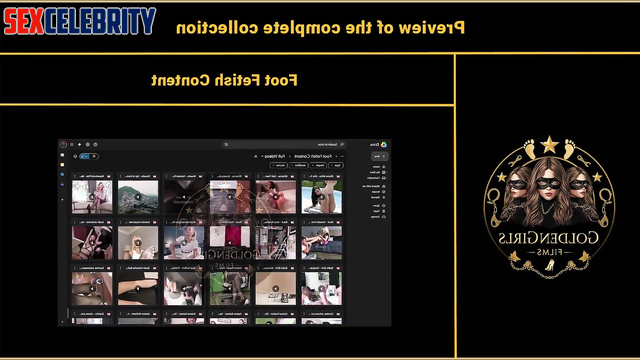Click the Google Drive logo
640x360 pixels.
(384, 144)
